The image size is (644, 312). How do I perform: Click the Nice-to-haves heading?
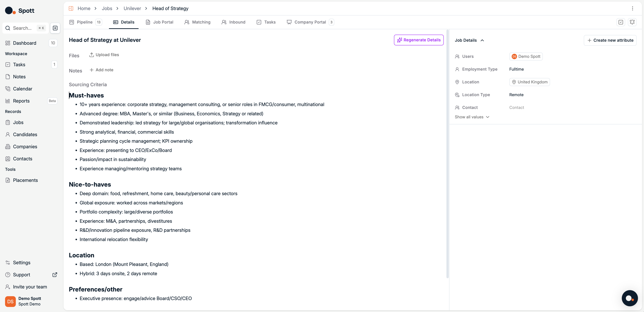pyautogui.click(x=90, y=185)
